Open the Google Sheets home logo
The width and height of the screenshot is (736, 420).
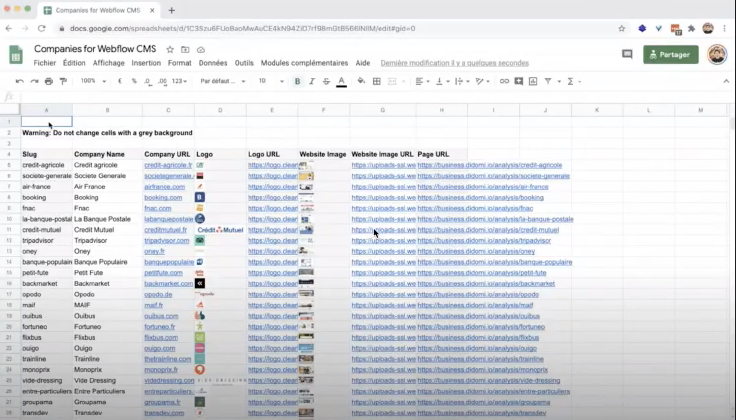click(16, 54)
